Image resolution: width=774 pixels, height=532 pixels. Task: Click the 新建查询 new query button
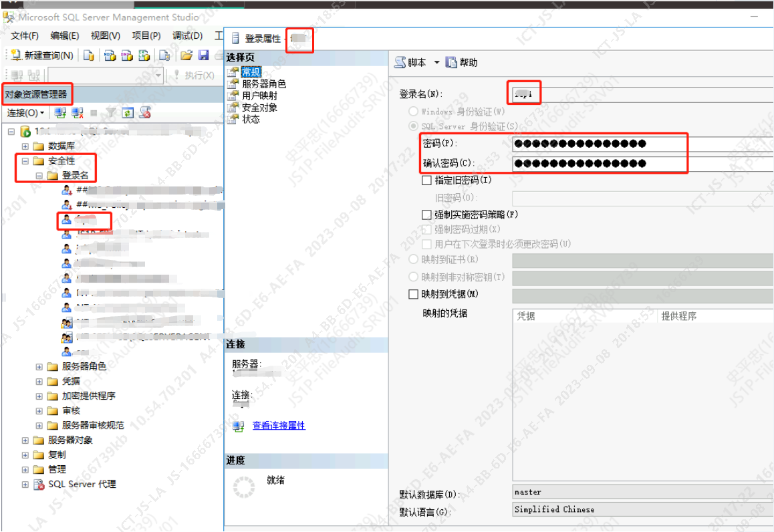point(43,55)
